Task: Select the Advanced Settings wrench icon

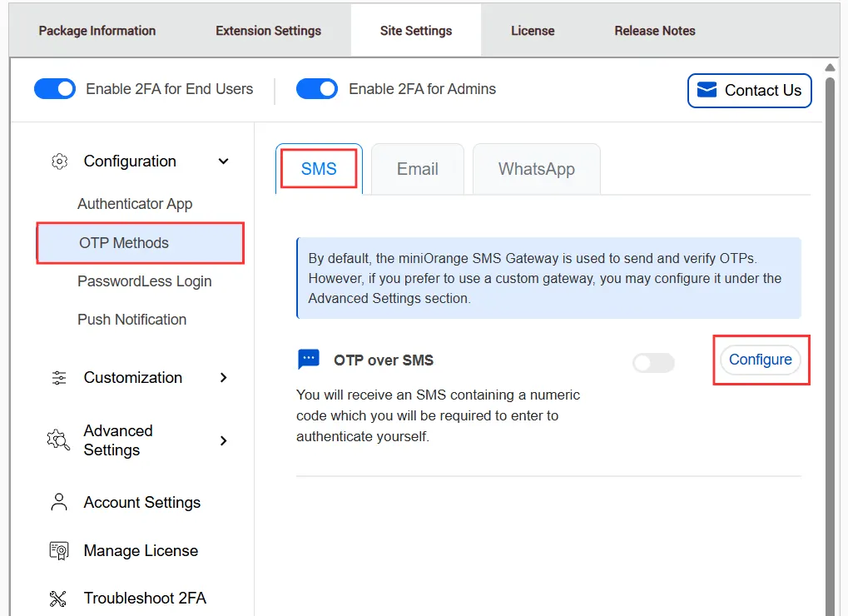Action: 57,440
